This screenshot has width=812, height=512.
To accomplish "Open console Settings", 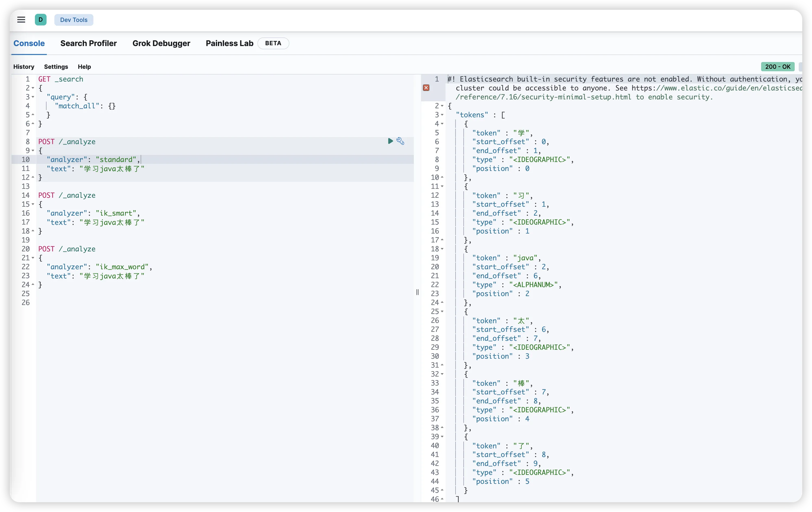I will (x=56, y=67).
